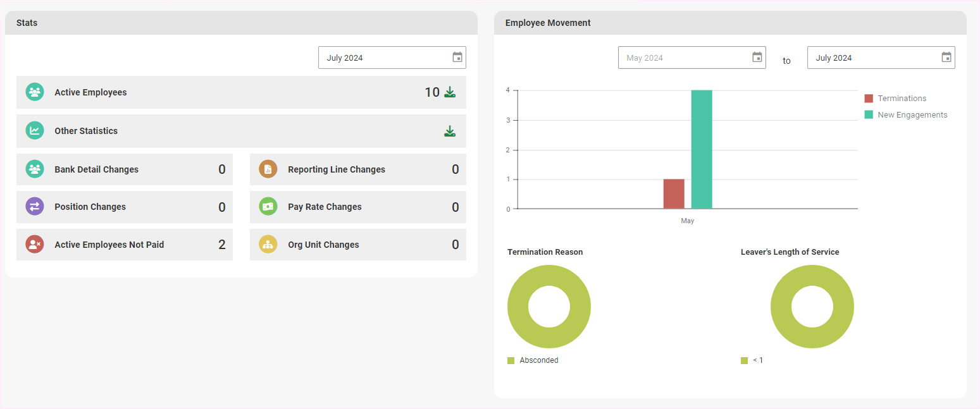Click the red Terminations bar for May
980x409 pixels.
tap(674, 194)
